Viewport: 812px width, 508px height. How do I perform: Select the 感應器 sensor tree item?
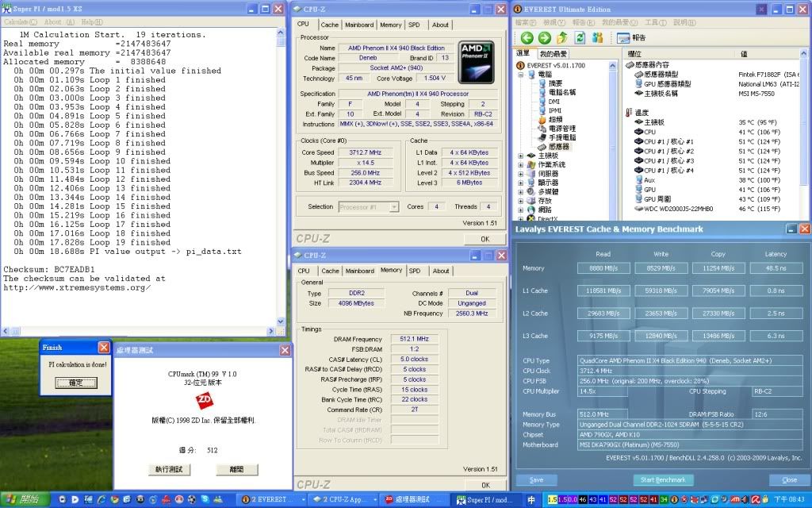tap(558, 147)
